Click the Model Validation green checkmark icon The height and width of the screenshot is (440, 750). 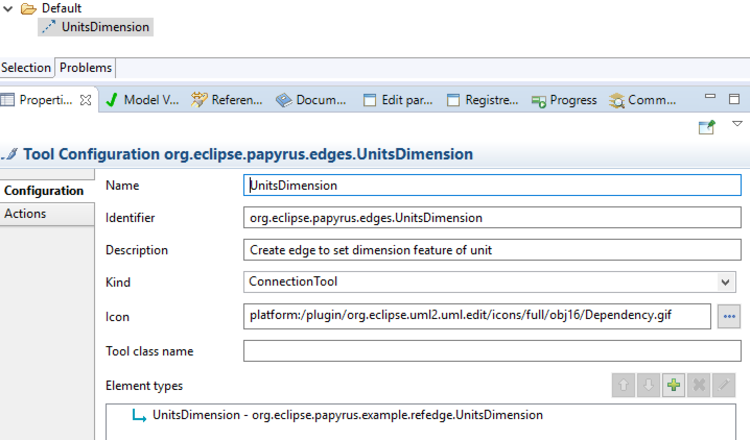click(111, 99)
